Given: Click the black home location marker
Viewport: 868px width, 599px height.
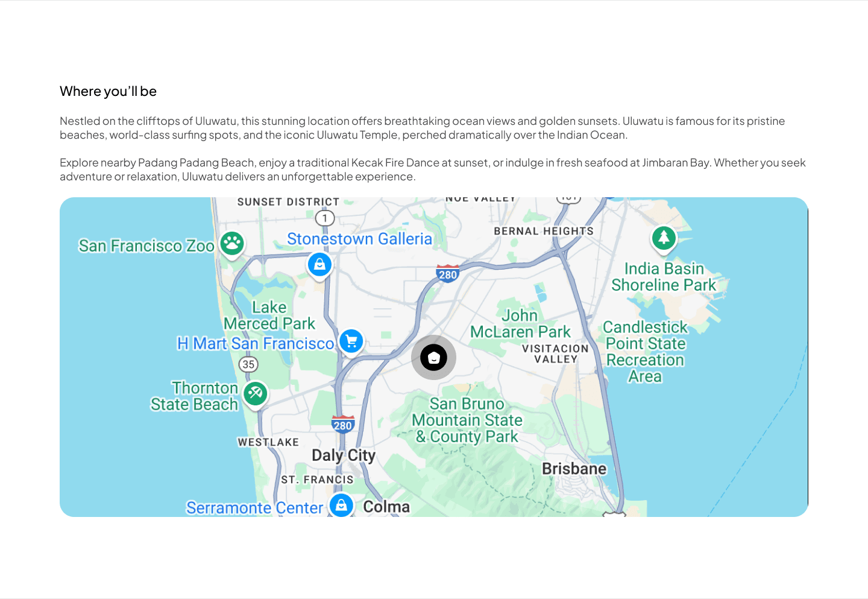Looking at the screenshot, I should 433,358.
